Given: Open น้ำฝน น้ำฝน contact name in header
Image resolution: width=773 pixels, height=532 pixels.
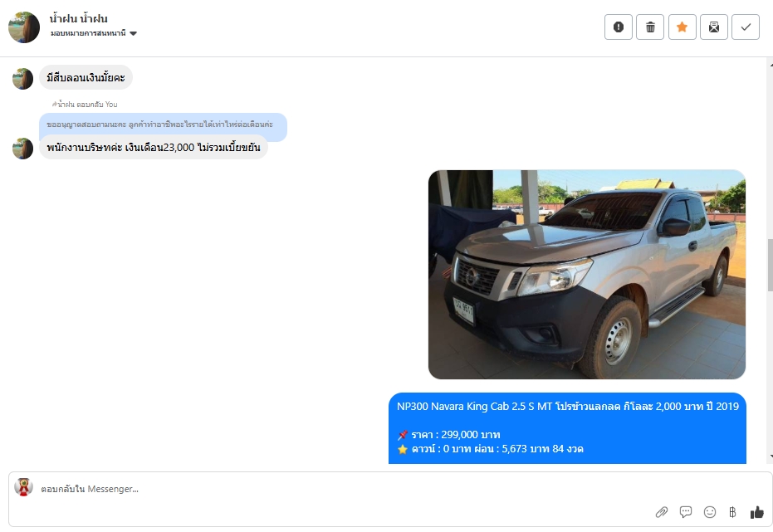Looking at the screenshot, I should 78,19.
